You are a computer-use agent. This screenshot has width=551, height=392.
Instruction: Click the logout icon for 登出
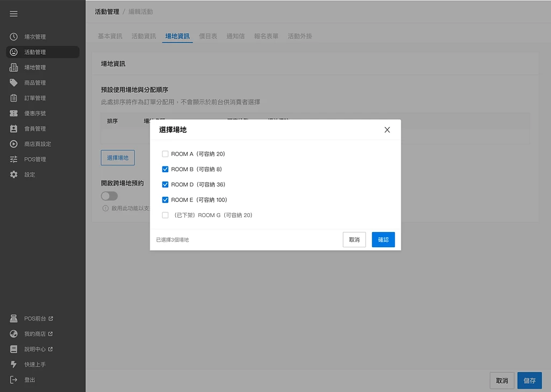[13, 380]
